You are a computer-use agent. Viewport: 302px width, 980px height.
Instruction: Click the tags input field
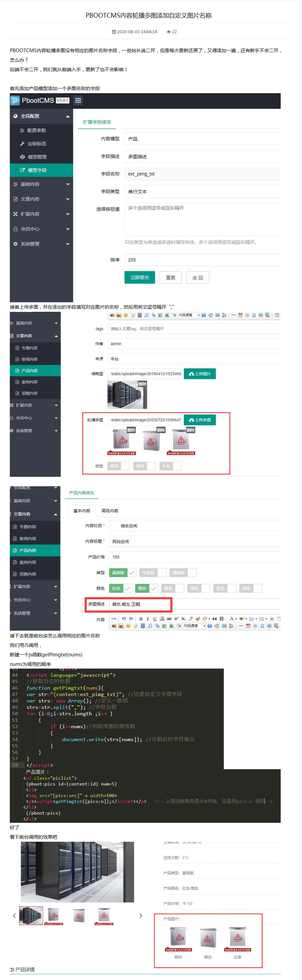click(x=194, y=328)
